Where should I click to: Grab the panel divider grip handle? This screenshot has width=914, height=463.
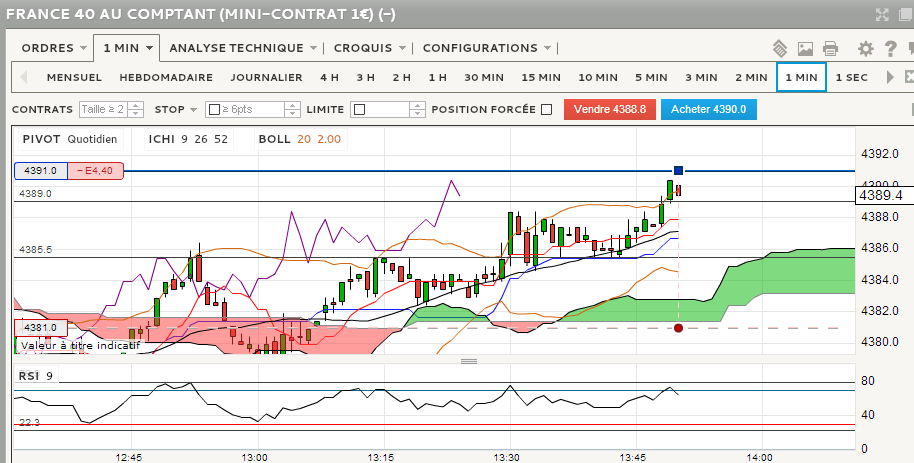(469, 361)
